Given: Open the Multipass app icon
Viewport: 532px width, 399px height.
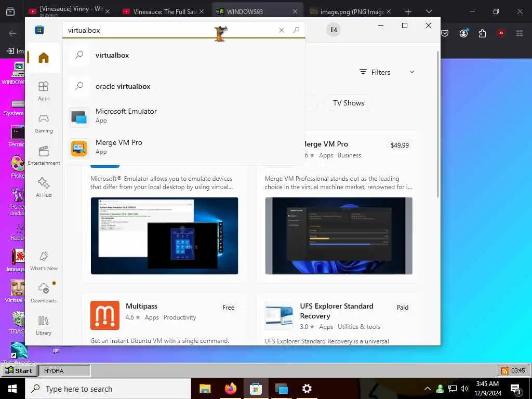Looking at the screenshot, I should coord(105,315).
